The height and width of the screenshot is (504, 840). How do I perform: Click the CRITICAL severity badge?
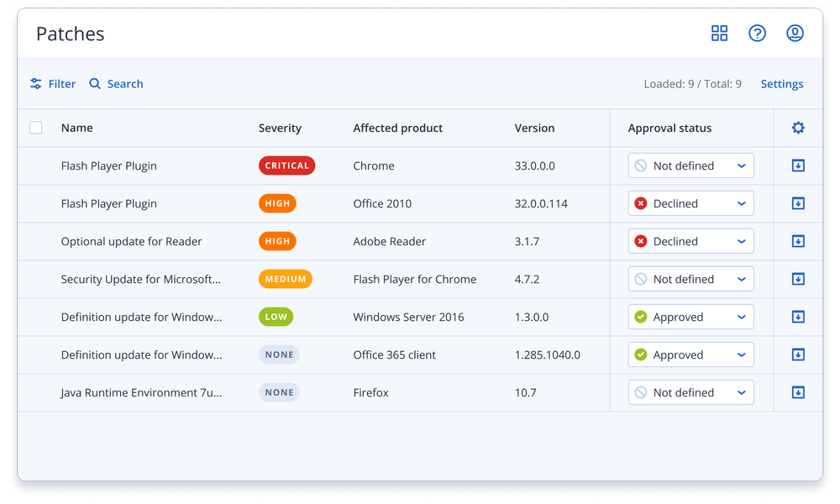click(286, 165)
